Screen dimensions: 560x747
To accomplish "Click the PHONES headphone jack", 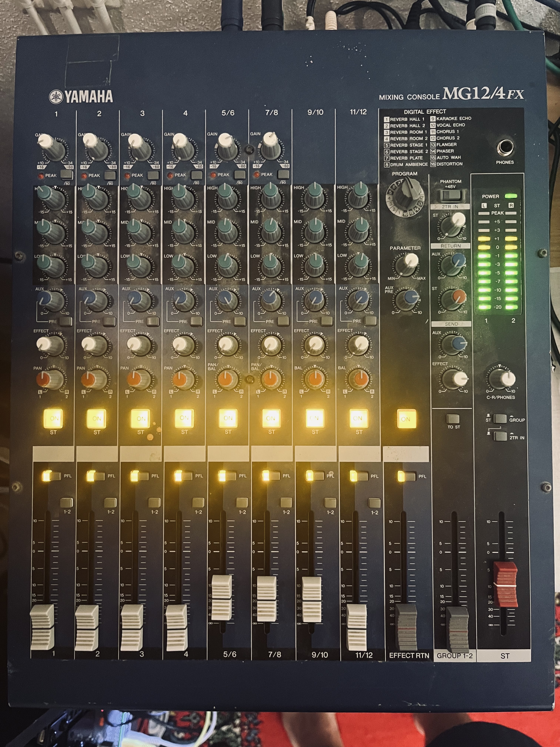I will [x=505, y=148].
